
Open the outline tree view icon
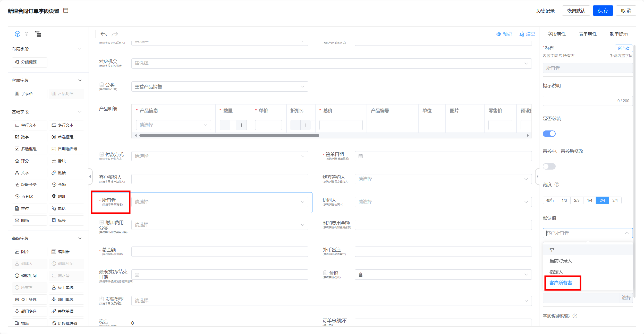tap(38, 34)
